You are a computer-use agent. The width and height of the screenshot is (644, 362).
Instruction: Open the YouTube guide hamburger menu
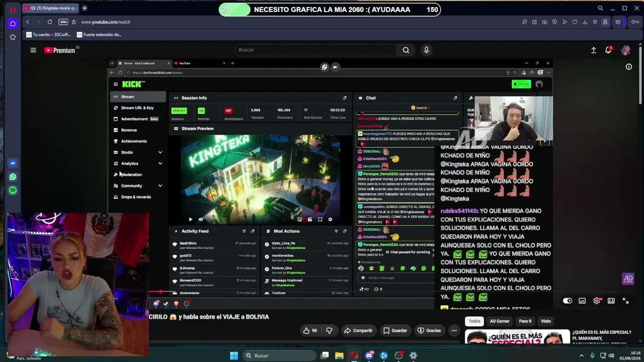[33, 50]
